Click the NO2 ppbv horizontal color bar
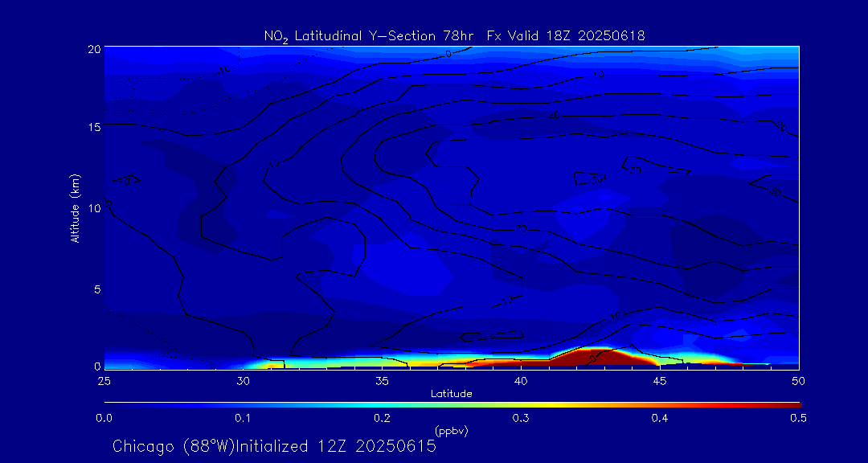The width and height of the screenshot is (868, 463). [452, 405]
